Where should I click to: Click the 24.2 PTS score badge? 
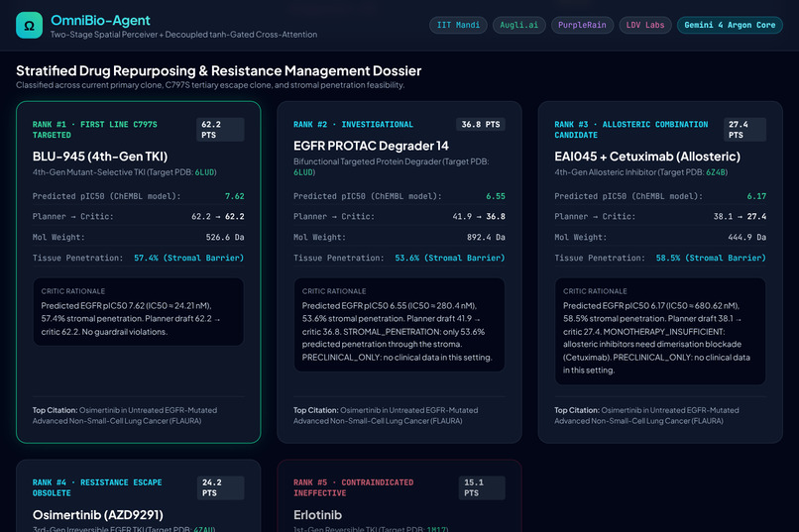click(x=221, y=487)
